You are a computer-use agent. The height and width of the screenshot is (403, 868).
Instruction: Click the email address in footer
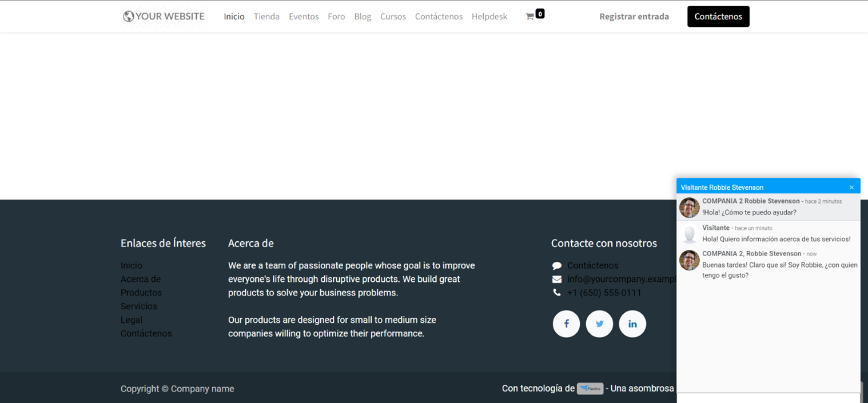coord(621,279)
